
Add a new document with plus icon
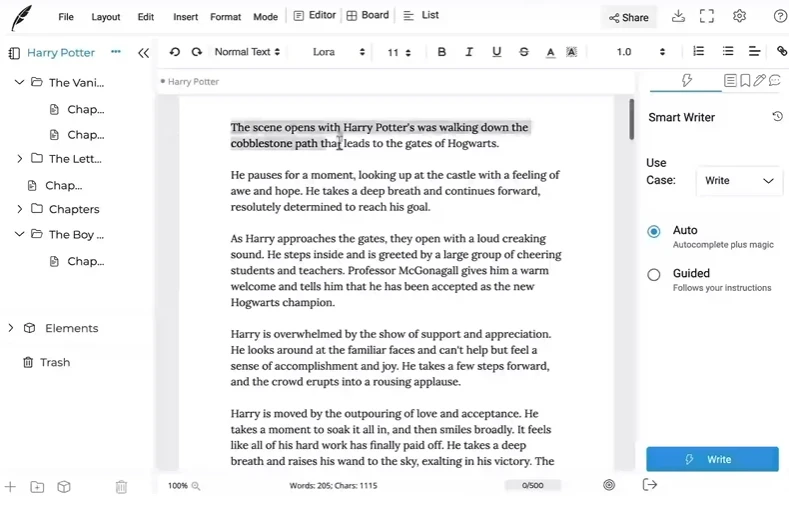click(10, 487)
